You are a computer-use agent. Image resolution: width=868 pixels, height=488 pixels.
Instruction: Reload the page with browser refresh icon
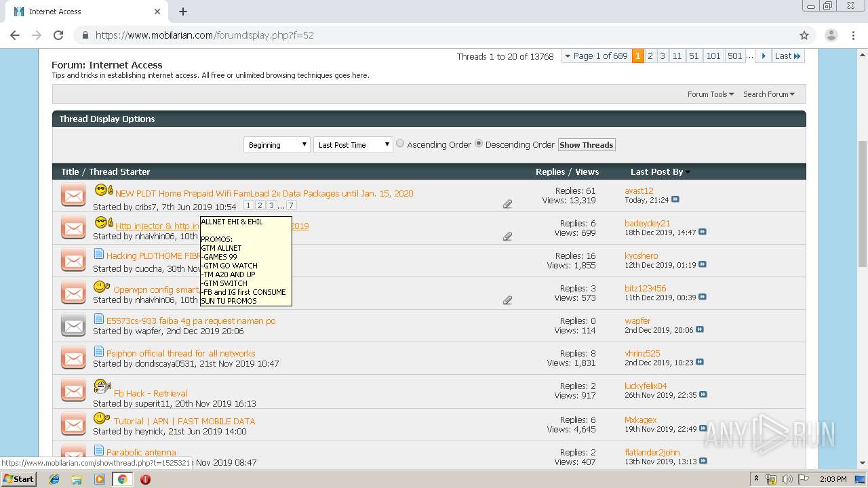pyautogui.click(x=58, y=35)
